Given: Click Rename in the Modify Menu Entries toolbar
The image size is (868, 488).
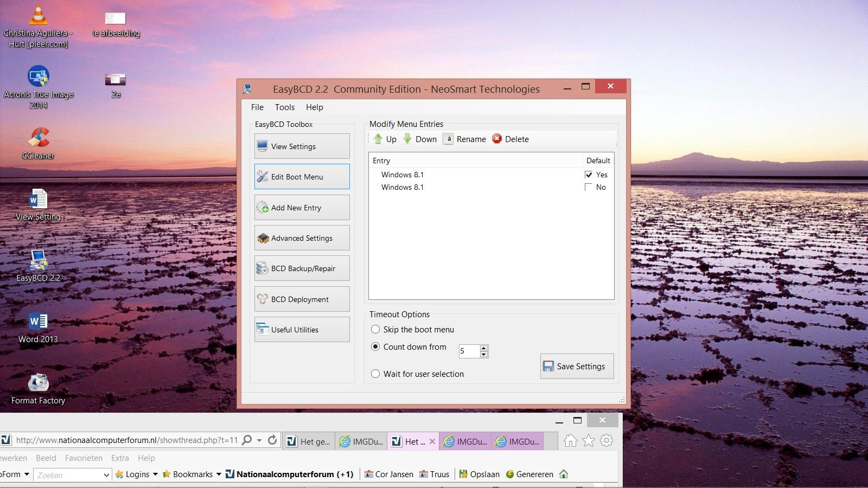Looking at the screenshot, I should click(464, 139).
